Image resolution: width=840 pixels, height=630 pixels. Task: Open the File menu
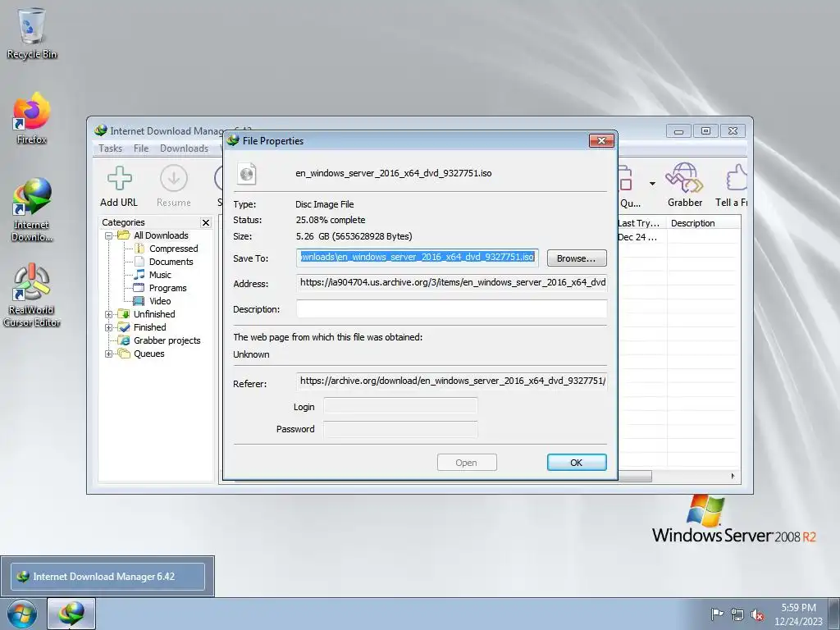coord(141,148)
